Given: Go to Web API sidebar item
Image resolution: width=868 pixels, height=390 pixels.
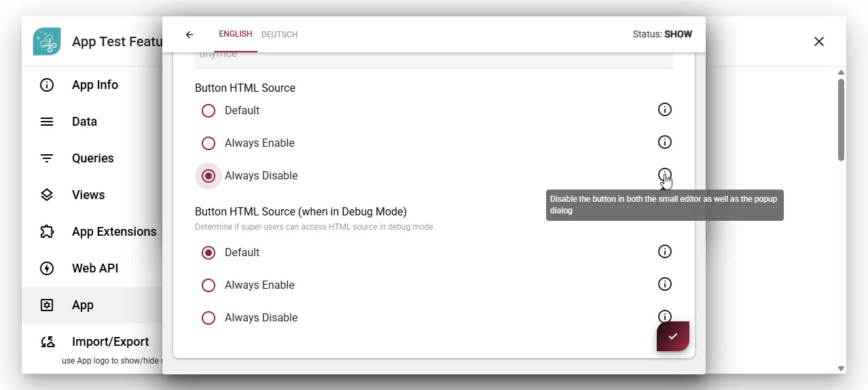Looking at the screenshot, I should tap(94, 268).
